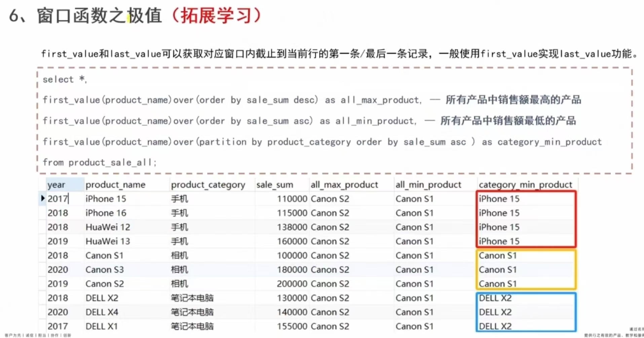The width and height of the screenshot is (644, 338).
Task: Select the row indicator arrow beside 2017
Action: click(42, 199)
